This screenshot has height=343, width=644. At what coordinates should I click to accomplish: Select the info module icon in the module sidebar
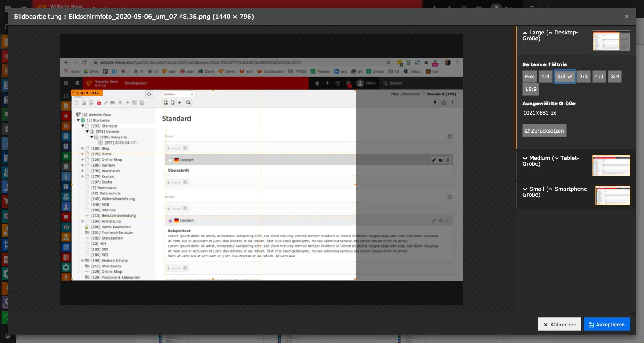point(66,176)
